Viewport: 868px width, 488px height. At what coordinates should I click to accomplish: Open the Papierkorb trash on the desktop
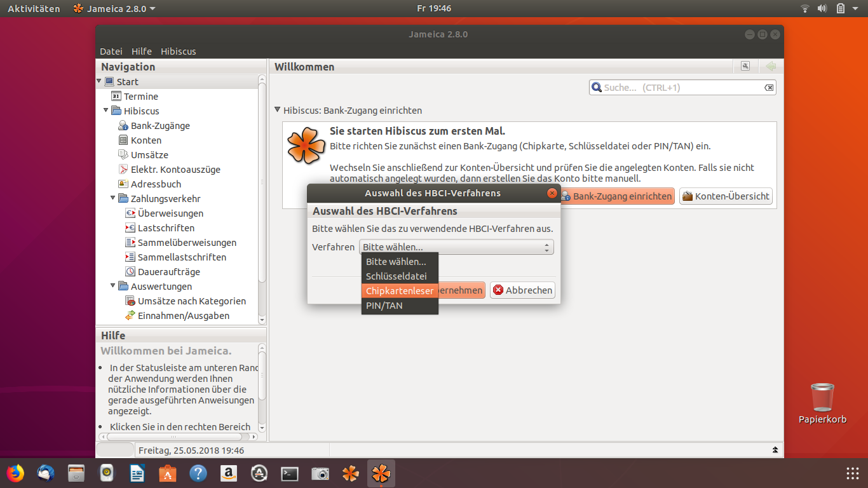point(823,403)
